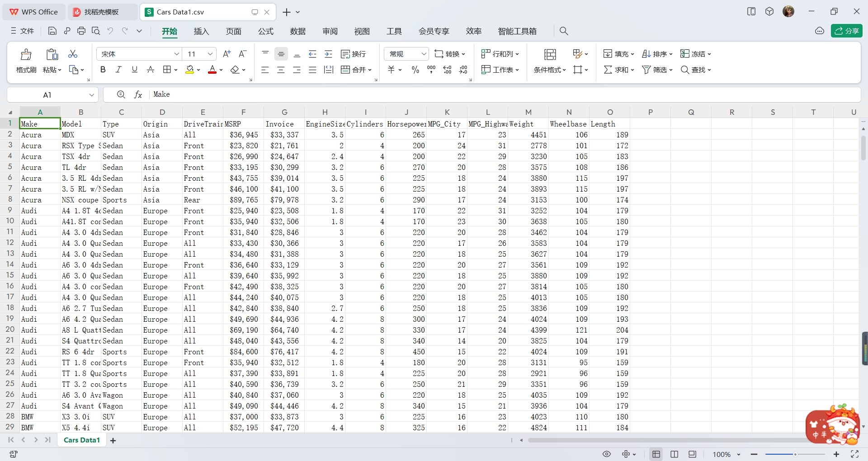This screenshot has width=868, height=461.
Task: Click the Sort (排序) button
Action: coord(657,54)
